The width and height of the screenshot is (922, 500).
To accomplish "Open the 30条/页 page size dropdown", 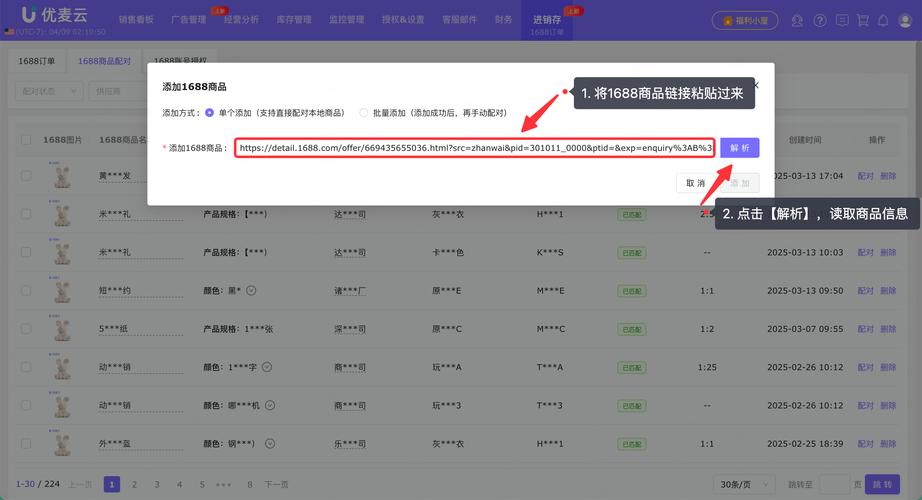I will tap(744, 484).
